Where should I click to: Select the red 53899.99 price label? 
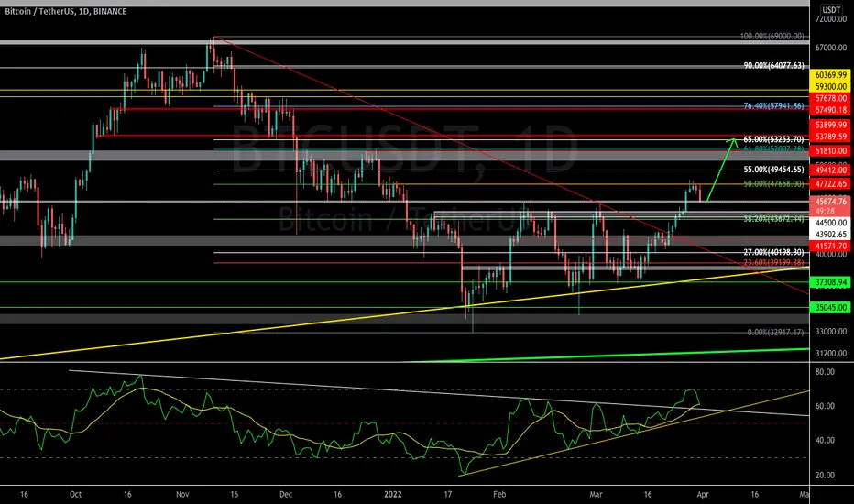830,126
